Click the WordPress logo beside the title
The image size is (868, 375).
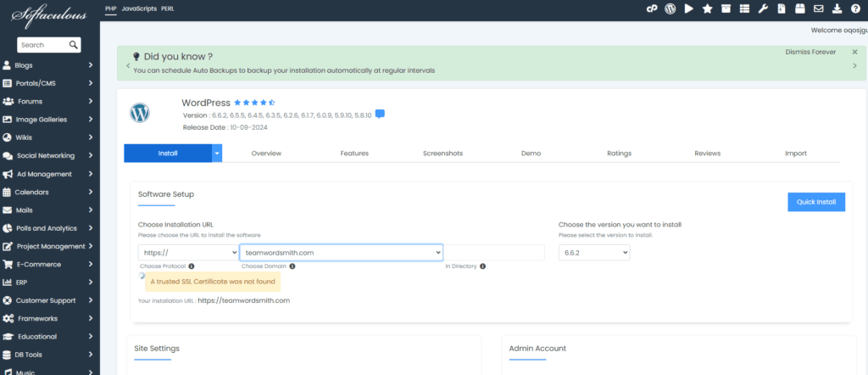[x=140, y=113]
